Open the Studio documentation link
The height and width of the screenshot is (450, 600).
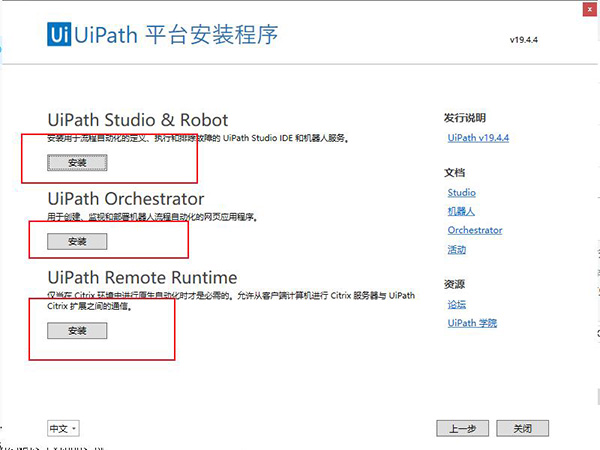click(462, 192)
